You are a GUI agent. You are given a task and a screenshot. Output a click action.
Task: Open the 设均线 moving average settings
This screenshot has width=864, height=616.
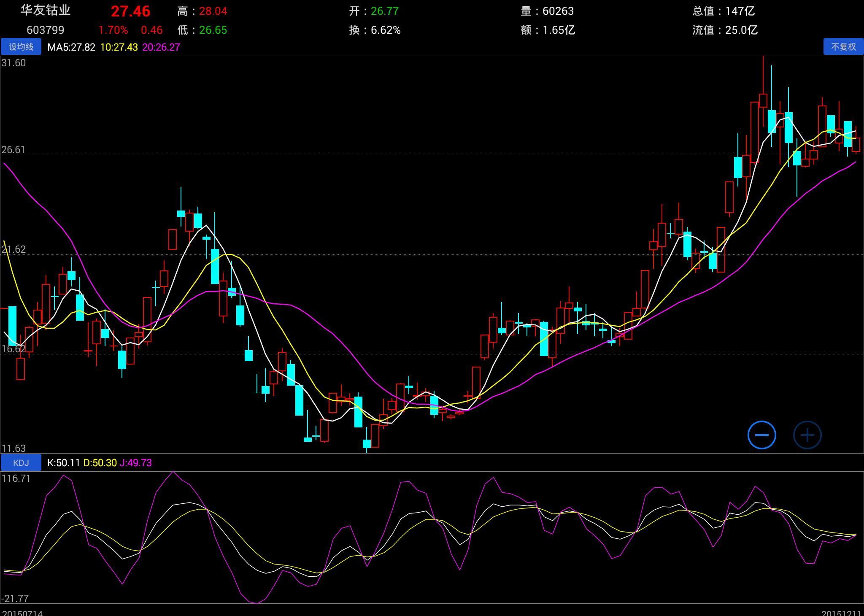coord(21,47)
